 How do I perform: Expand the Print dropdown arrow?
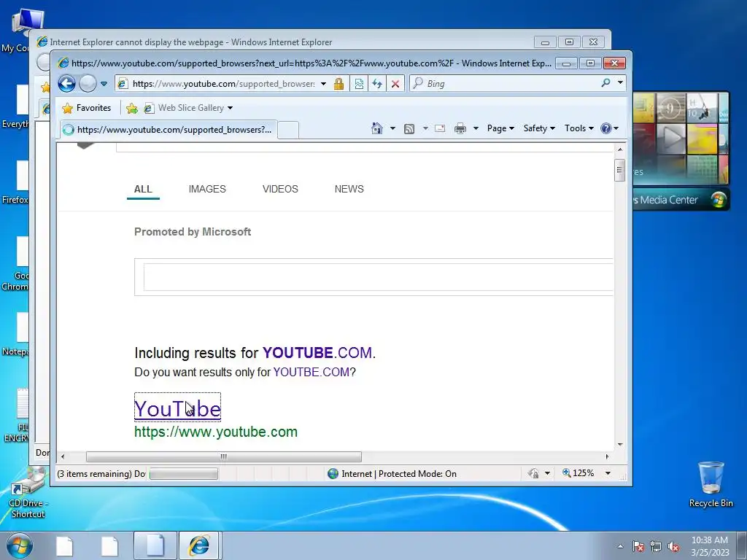pyautogui.click(x=476, y=128)
